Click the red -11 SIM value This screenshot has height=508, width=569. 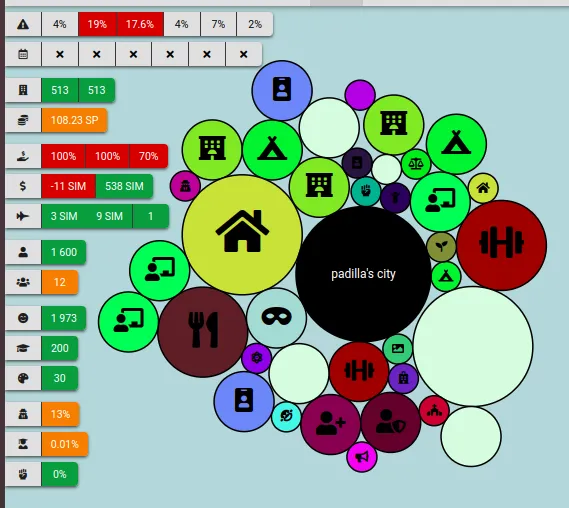tap(68, 186)
